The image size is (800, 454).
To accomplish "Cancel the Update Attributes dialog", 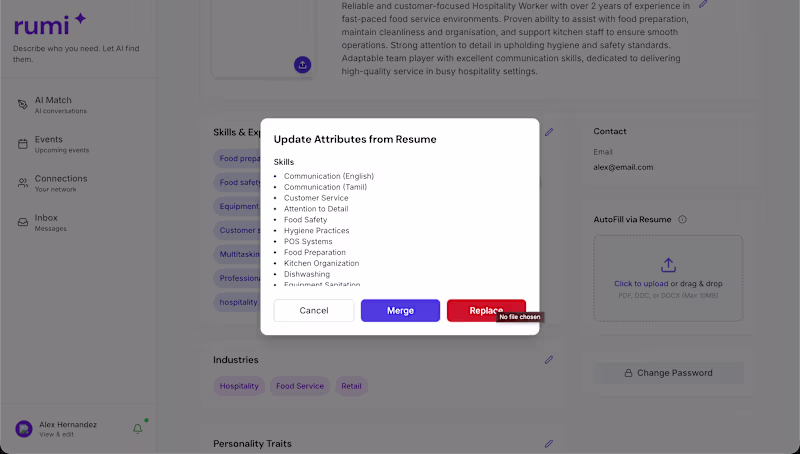I will [x=313, y=310].
